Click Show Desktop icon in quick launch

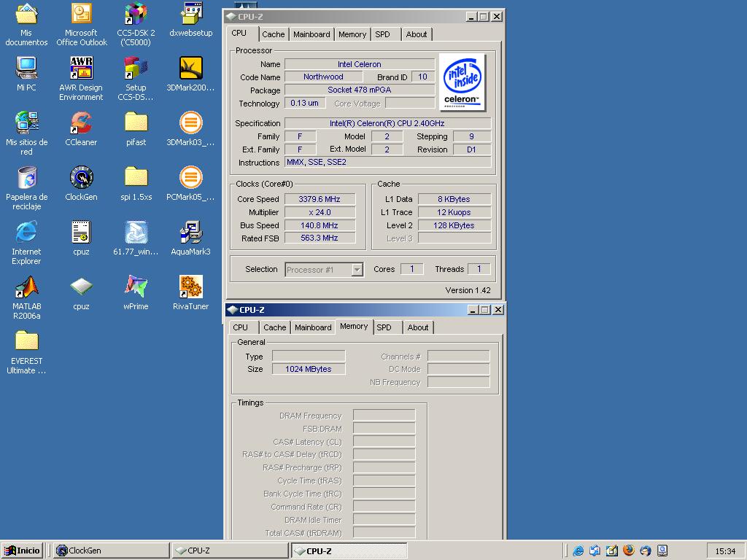[612, 551]
